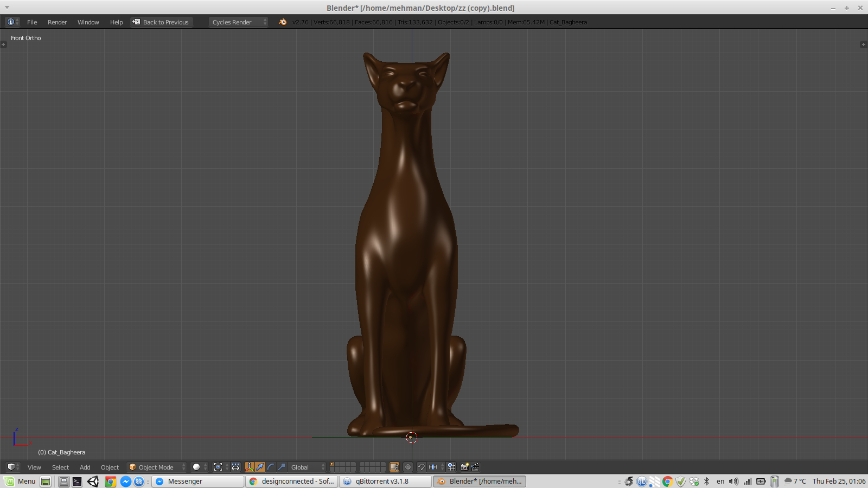The width and height of the screenshot is (868, 488).
Task: Select the scale manipulator icon
Action: pos(281,467)
